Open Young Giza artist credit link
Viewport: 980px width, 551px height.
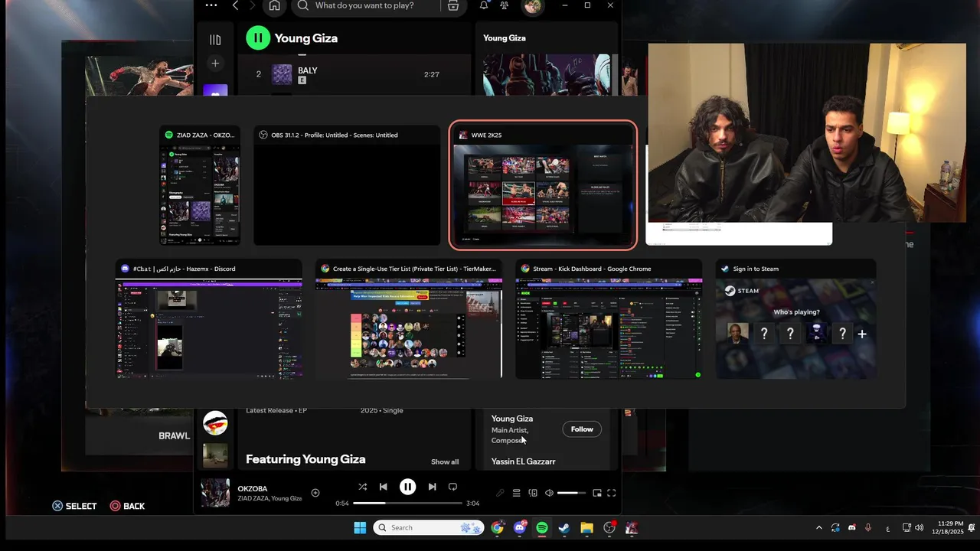point(512,419)
